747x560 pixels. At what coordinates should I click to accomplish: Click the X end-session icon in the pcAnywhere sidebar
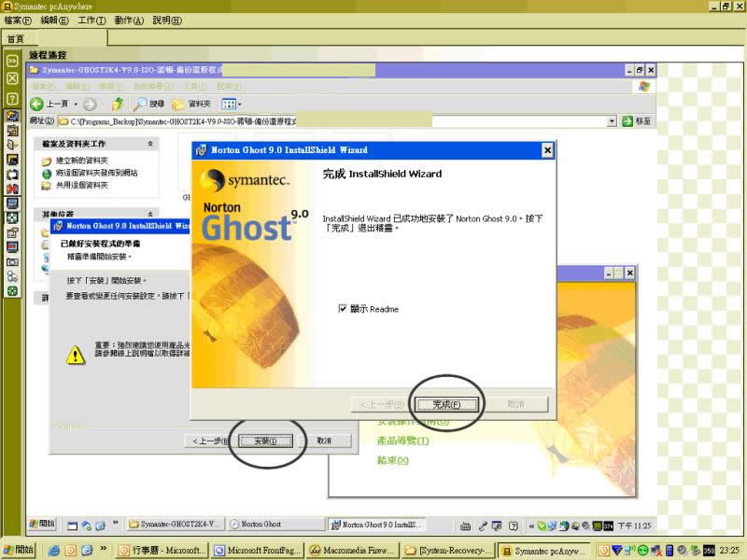tap(12, 78)
